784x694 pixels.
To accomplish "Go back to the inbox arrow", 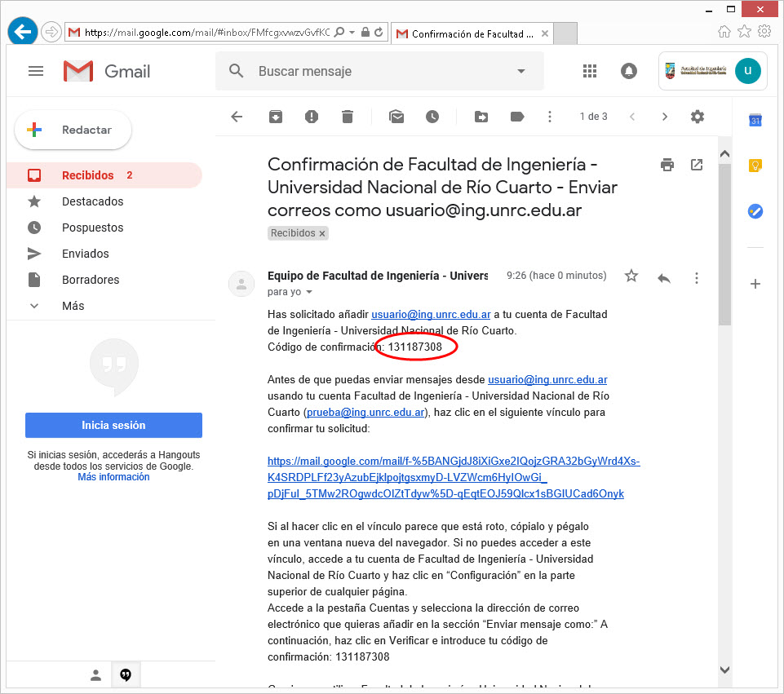I will pyautogui.click(x=237, y=117).
